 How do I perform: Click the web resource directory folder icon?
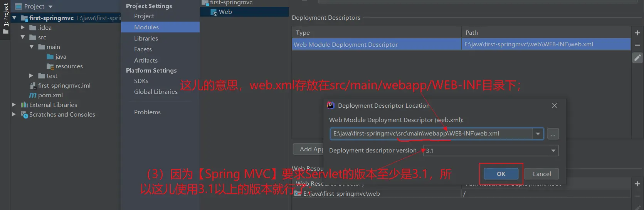[x=298, y=193]
